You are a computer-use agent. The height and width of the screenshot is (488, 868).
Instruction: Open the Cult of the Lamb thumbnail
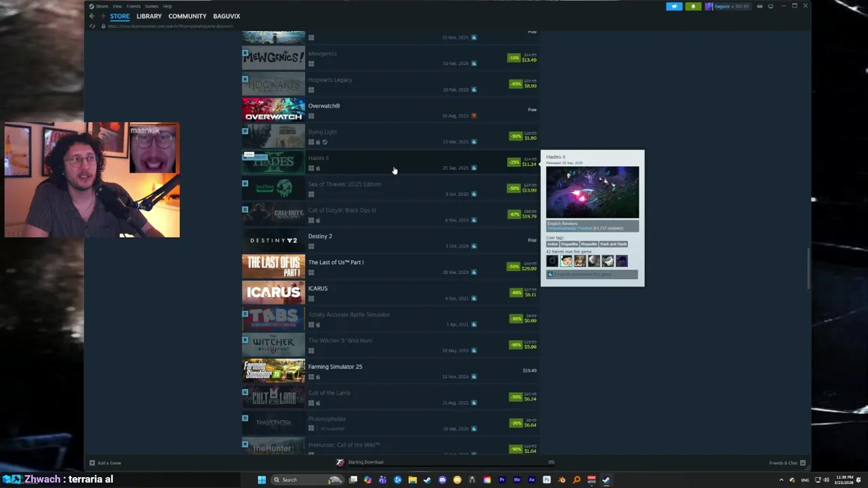click(x=273, y=397)
